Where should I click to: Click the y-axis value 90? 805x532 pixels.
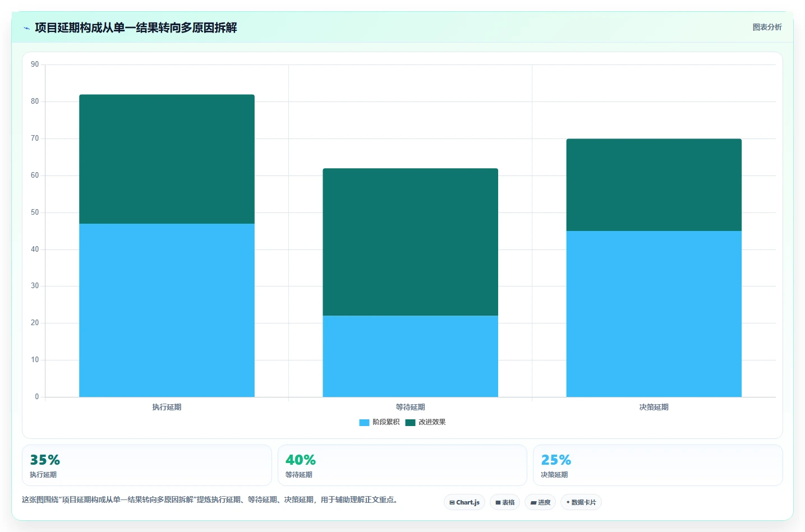(35, 64)
